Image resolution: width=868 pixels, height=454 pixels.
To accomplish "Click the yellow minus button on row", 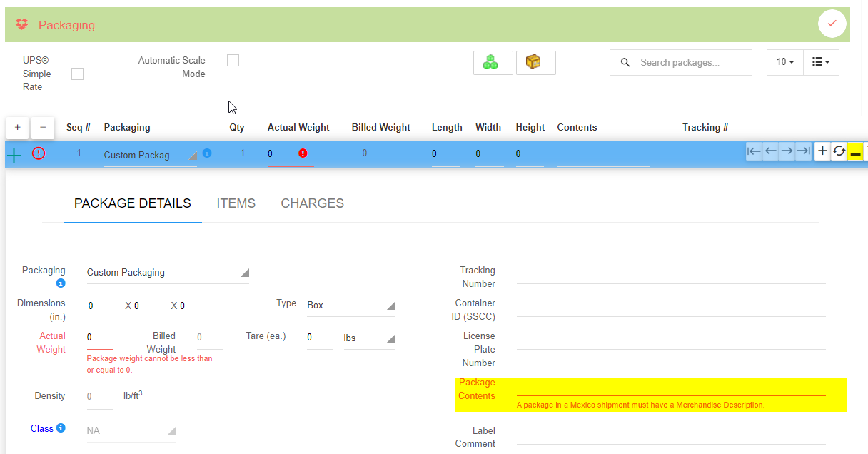I will [855, 151].
